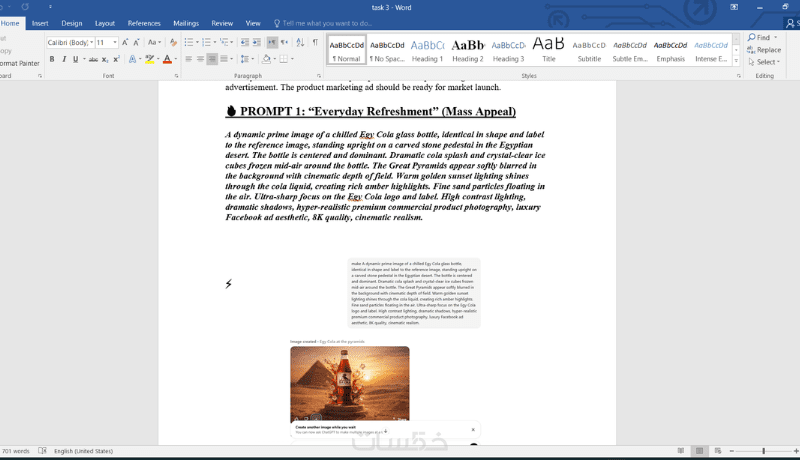Increase paragraph indent
The image size is (800, 460).
[257, 42]
